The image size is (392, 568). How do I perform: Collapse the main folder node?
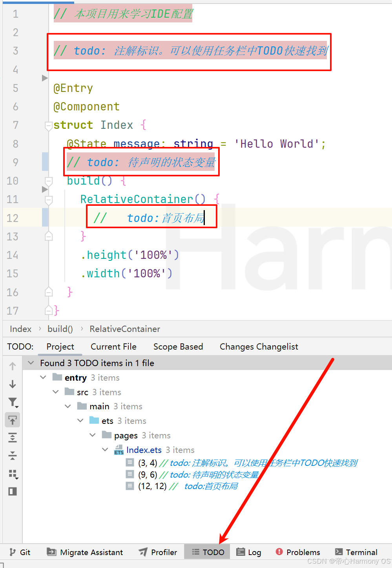68,406
